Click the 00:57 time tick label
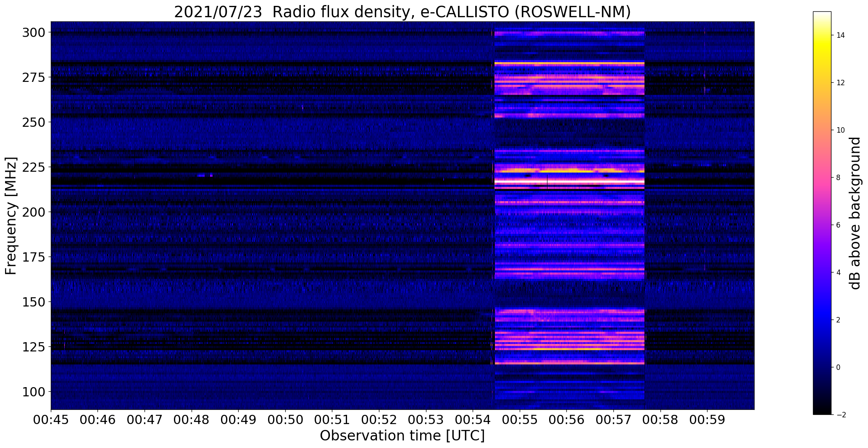 [613, 419]
